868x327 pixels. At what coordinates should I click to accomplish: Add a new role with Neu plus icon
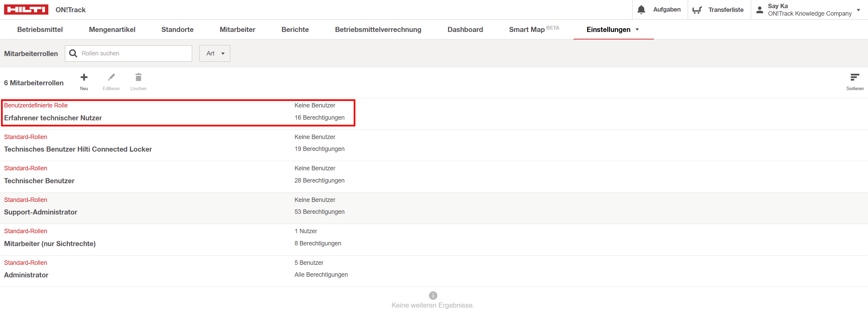point(84,77)
